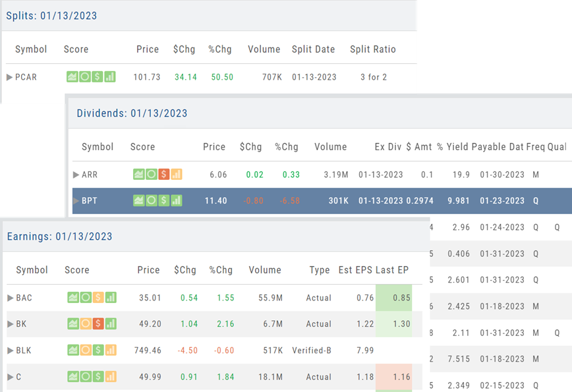Sort Splits by the Split Ratio column

(373, 49)
